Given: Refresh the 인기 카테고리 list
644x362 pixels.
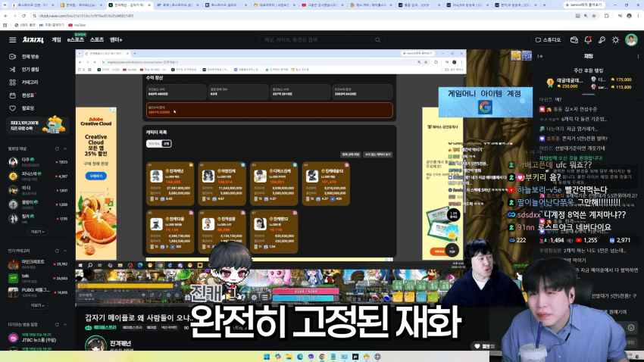Looking at the screenshot, I should click(57, 251).
